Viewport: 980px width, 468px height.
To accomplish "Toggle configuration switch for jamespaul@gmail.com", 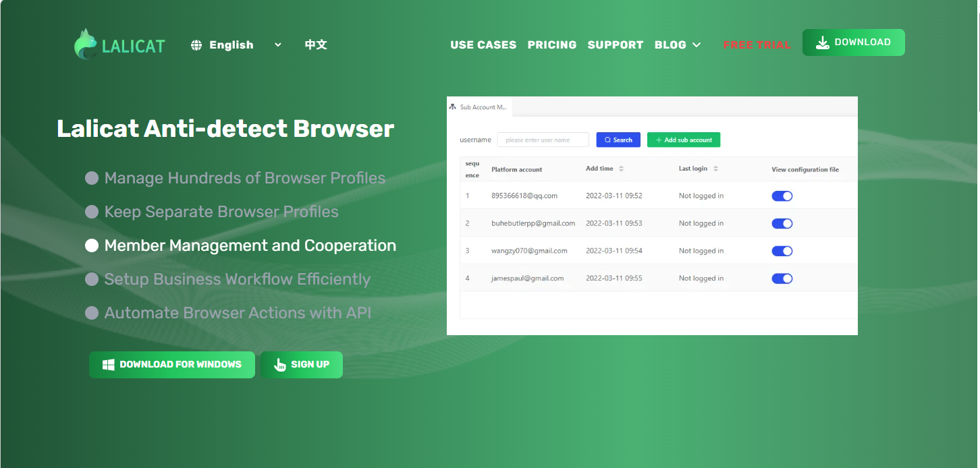I will point(782,279).
